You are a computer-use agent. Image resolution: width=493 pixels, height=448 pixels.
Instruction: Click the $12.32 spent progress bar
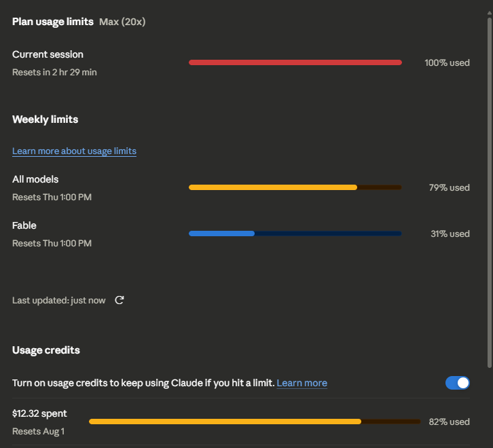tap(255, 422)
